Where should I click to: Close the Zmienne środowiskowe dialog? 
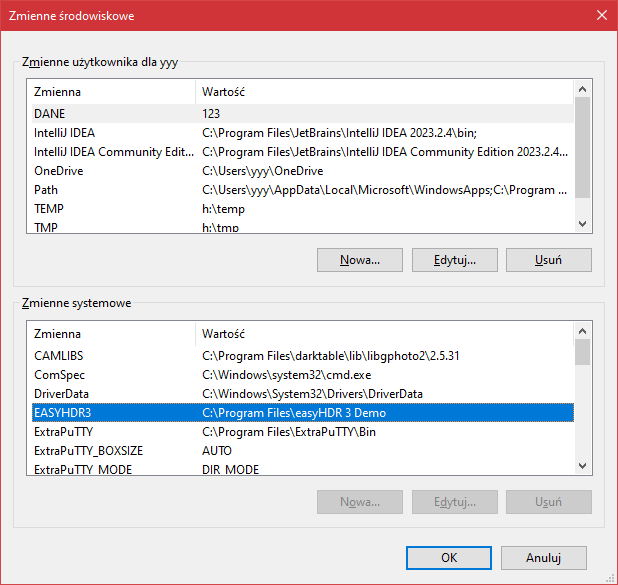601,16
